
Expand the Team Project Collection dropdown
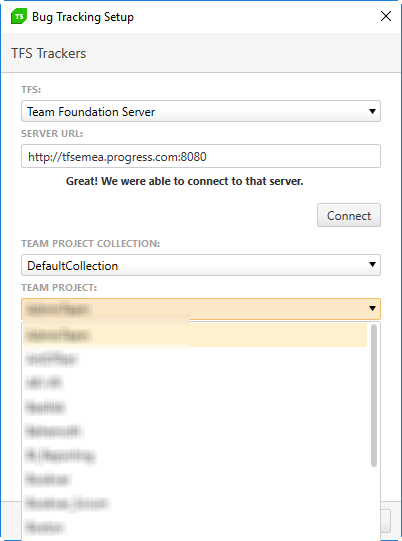pos(201,265)
